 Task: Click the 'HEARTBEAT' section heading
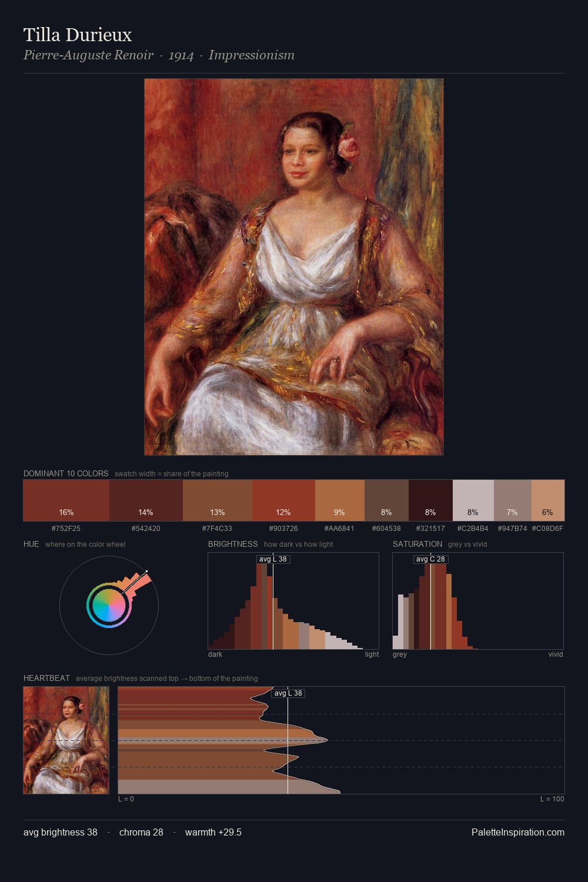[x=46, y=678]
